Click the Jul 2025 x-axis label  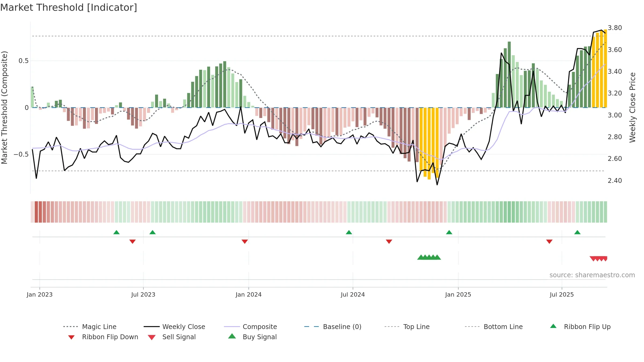[562, 294]
